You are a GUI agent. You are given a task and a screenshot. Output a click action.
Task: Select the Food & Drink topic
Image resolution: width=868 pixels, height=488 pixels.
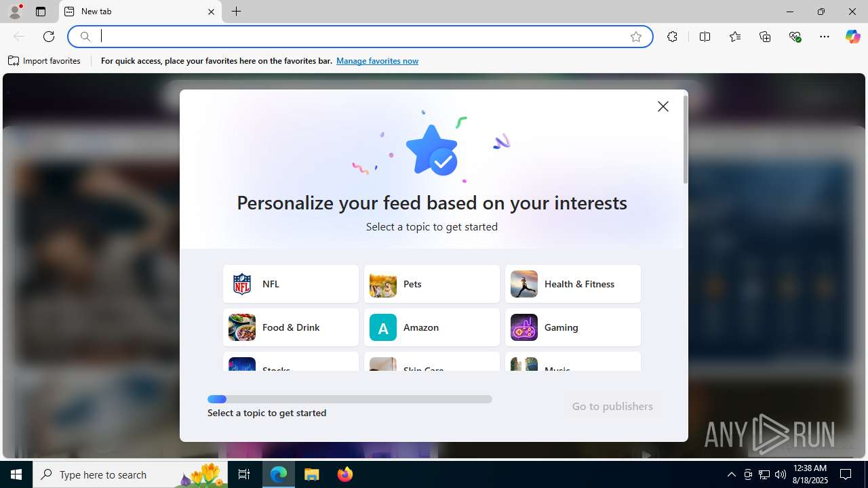(291, 327)
